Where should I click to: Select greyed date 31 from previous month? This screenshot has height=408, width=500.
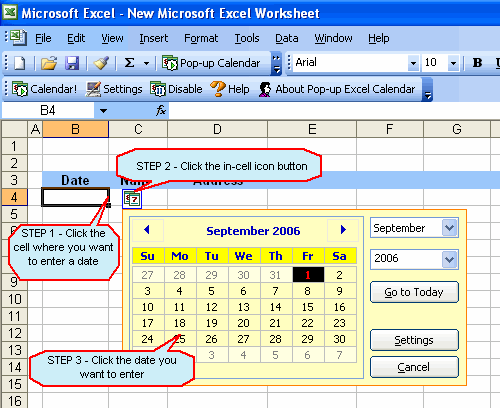coord(275,275)
